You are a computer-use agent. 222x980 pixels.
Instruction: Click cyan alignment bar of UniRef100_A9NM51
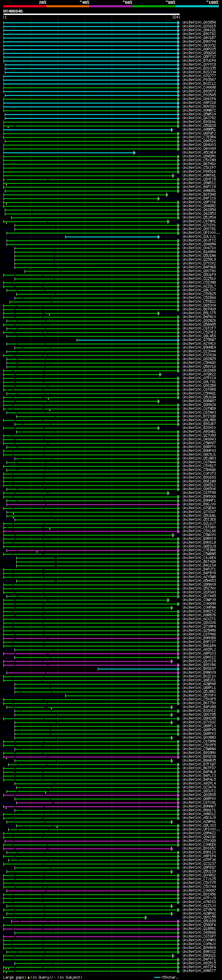[88, 130]
